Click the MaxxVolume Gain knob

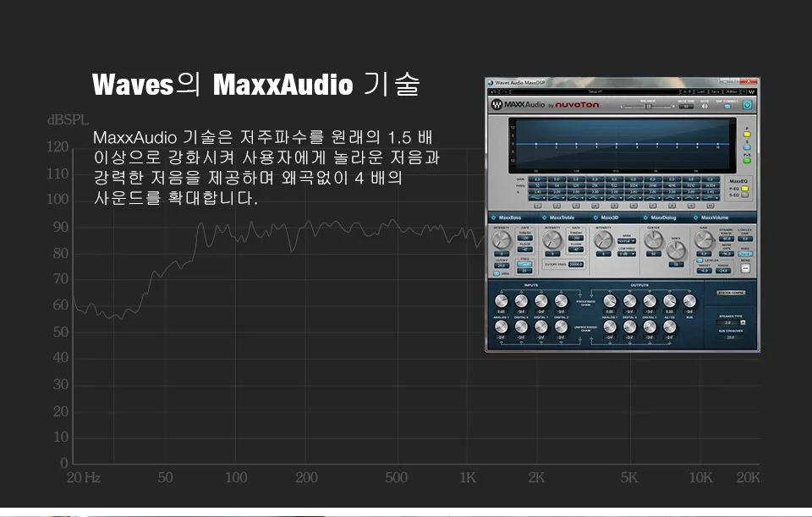coord(703,239)
